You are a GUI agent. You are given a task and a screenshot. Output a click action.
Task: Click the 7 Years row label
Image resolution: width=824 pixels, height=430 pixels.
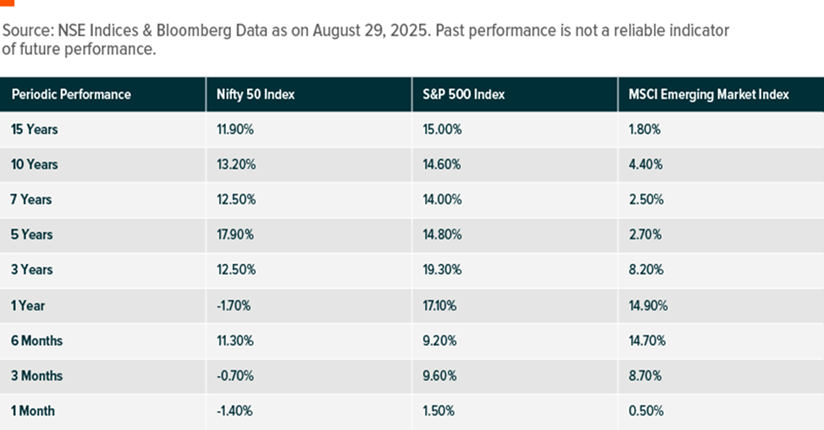[x=32, y=199]
